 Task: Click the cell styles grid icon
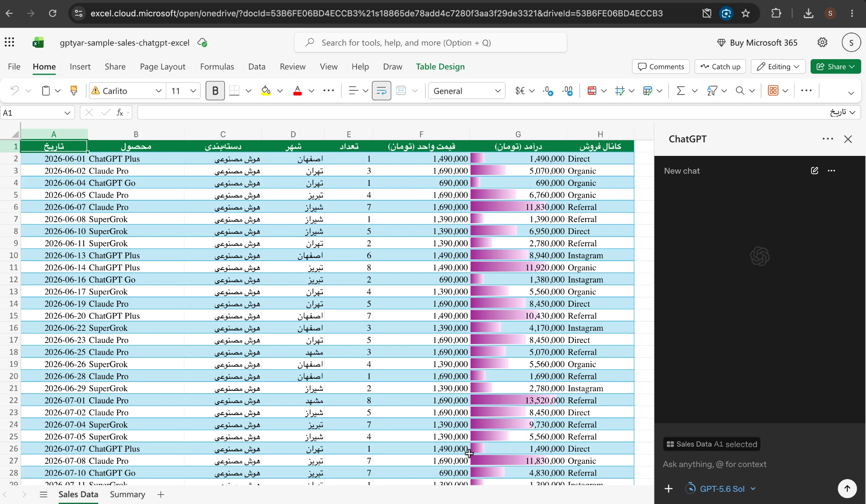pyautogui.click(x=620, y=91)
